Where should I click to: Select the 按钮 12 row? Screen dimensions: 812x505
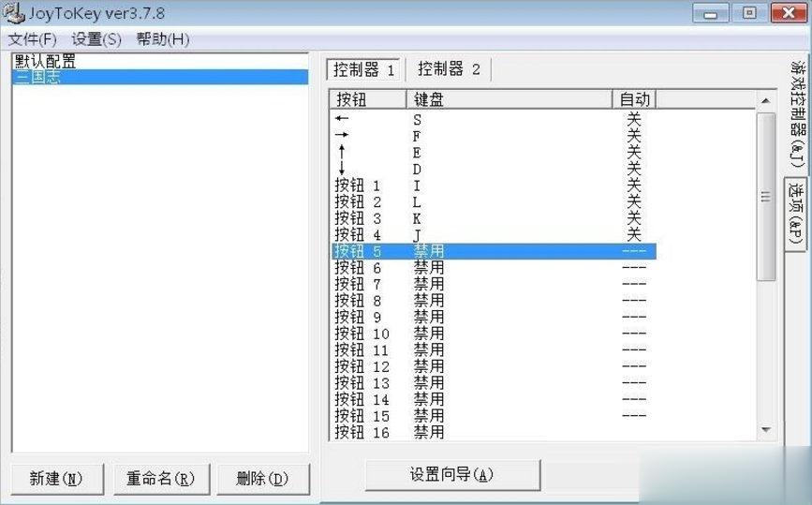pyautogui.click(x=494, y=367)
